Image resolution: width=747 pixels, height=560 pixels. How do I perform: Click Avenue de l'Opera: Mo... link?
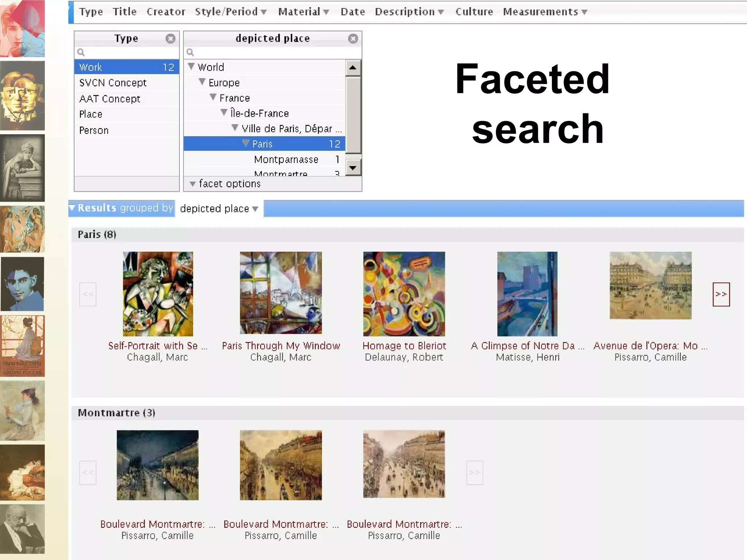point(651,346)
